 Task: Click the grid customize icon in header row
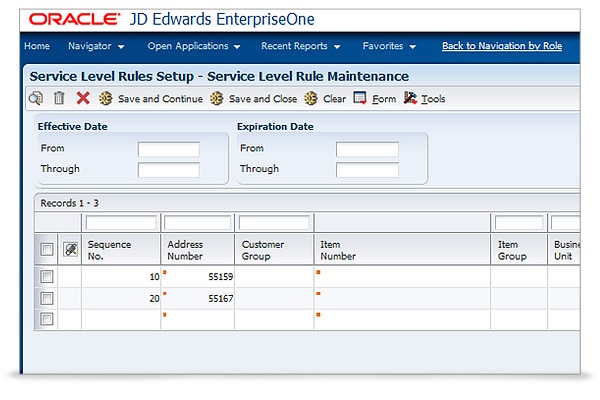(x=70, y=249)
